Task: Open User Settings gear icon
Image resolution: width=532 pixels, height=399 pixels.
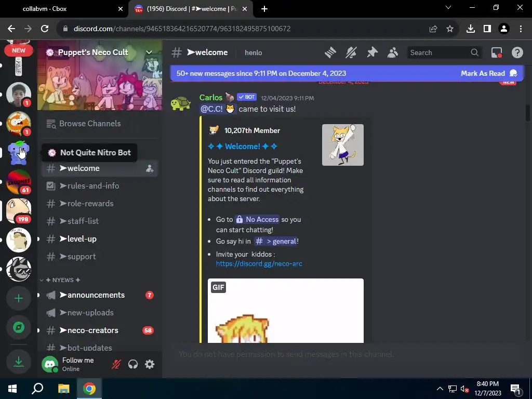Action: click(x=150, y=364)
